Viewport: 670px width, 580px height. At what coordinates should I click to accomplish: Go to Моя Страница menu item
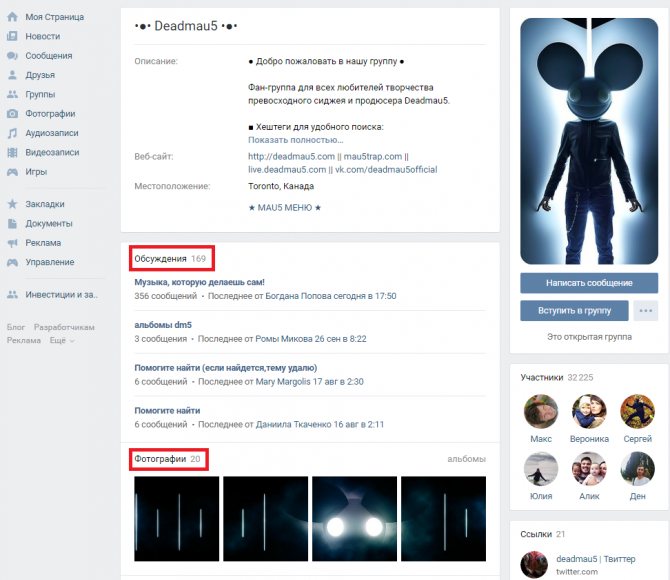[x=54, y=17]
